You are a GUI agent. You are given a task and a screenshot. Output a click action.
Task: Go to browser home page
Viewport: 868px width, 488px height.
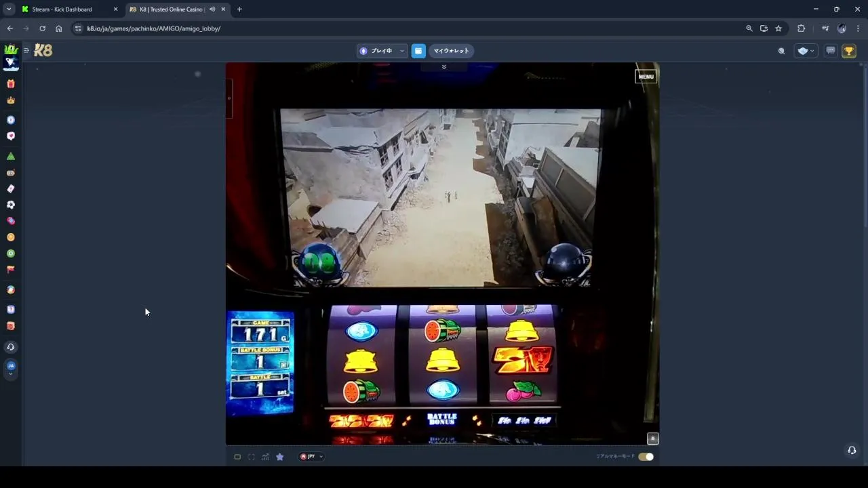point(58,28)
